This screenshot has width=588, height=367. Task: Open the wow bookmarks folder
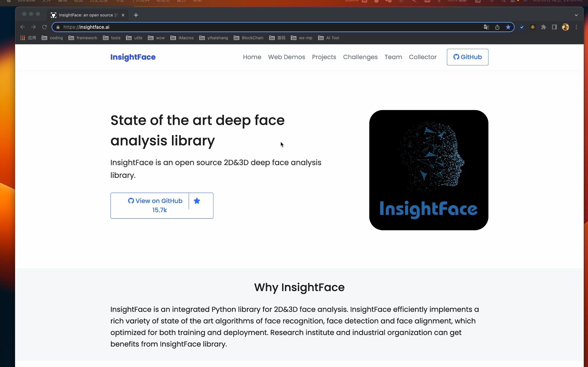click(156, 38)
